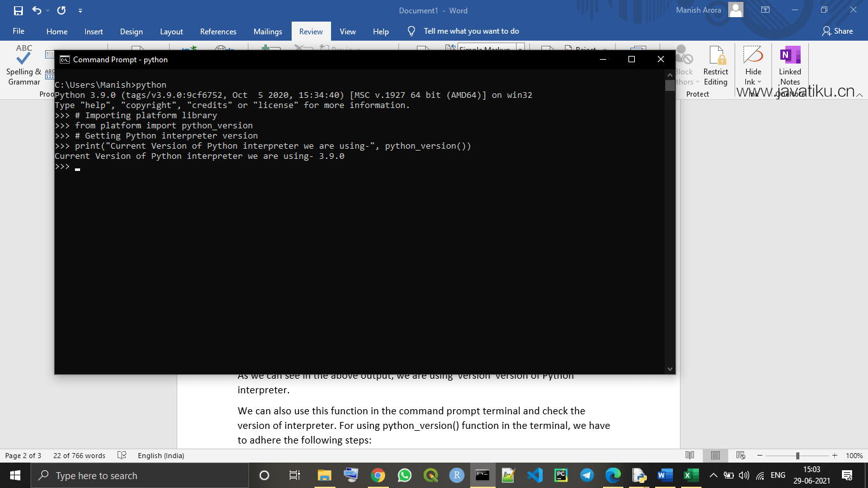Open the File menu in Word
This screenshot has height=488, width=868.
(18, 31)
